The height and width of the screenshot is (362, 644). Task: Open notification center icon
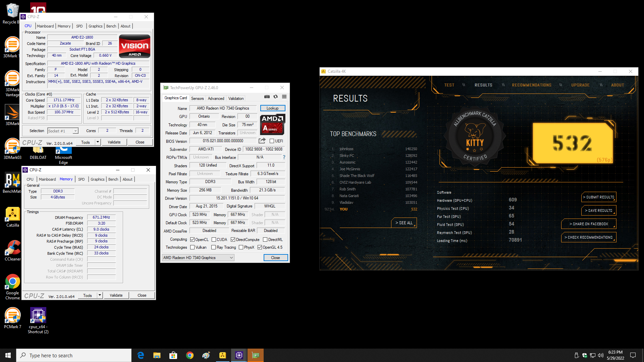tap(633, 355)
